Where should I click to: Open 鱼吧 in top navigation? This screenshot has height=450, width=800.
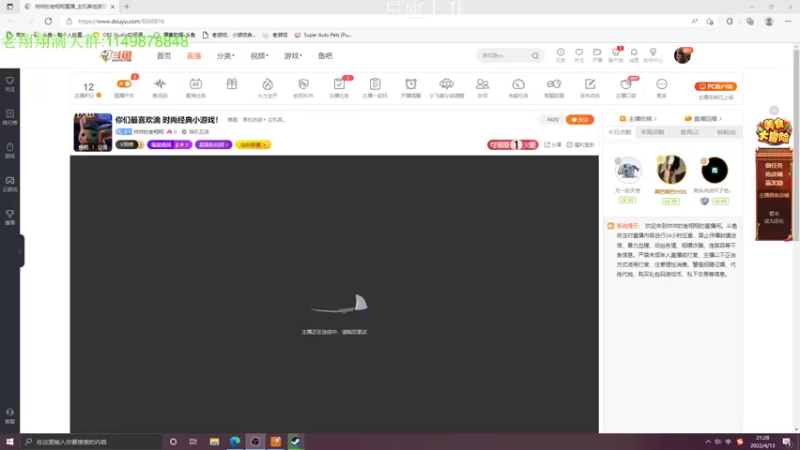pyautogui.click(x=325, y=56)
